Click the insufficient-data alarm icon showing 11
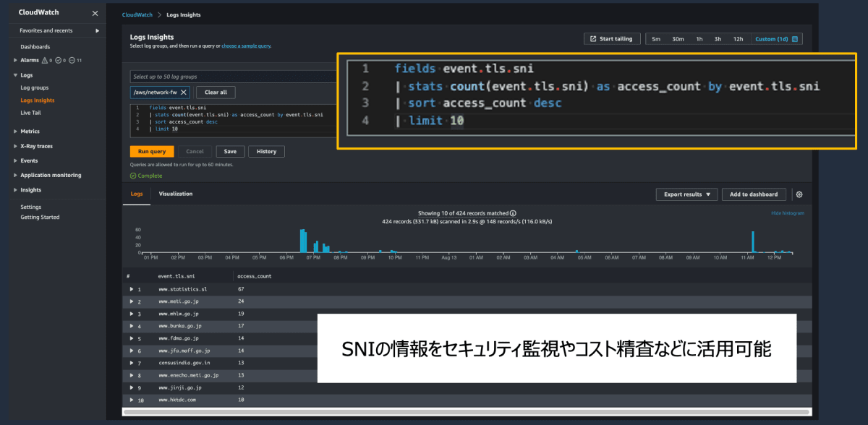The width and height of the screenshot is (868, 425). point(71,60)
